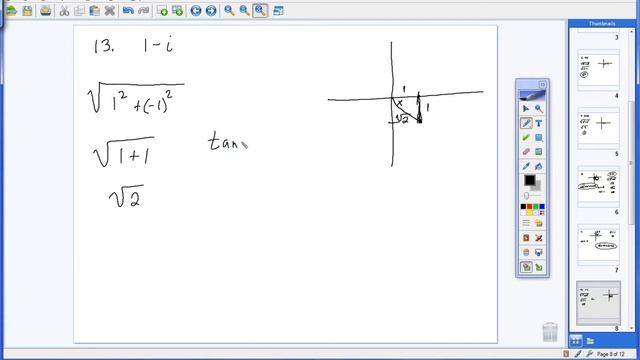This screenshot has height=360, width=640.
Task: Open page 6 thumbnail
Action: (x=598, y=187)
